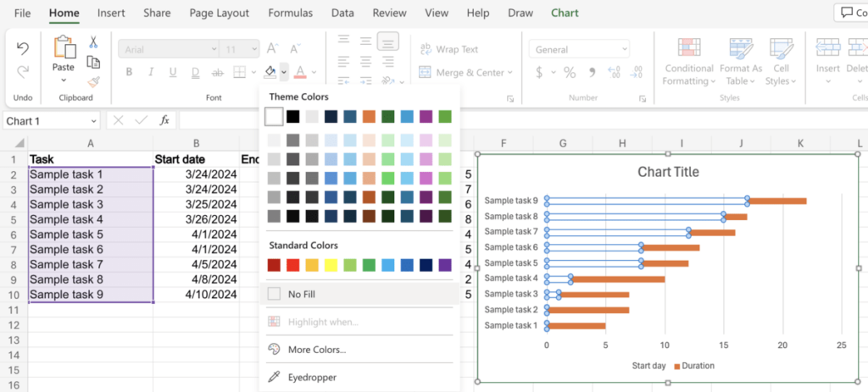Click the Select All corner triangle
Viewport: 868px width, 392px height.
pos(19,143)
